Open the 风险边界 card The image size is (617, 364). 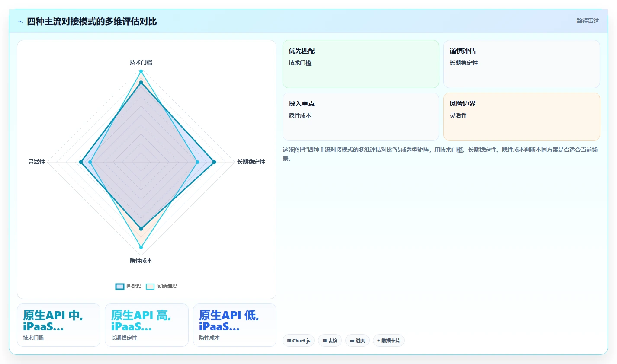click(522, 117)
